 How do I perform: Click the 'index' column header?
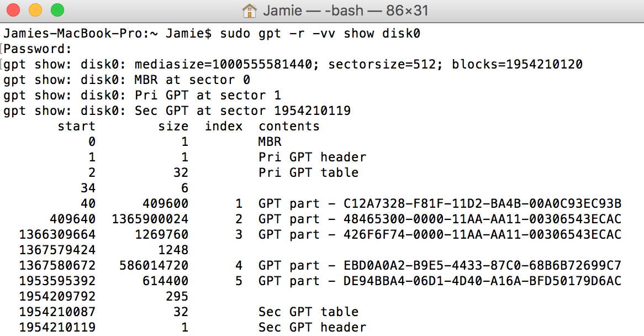(224, 126)
